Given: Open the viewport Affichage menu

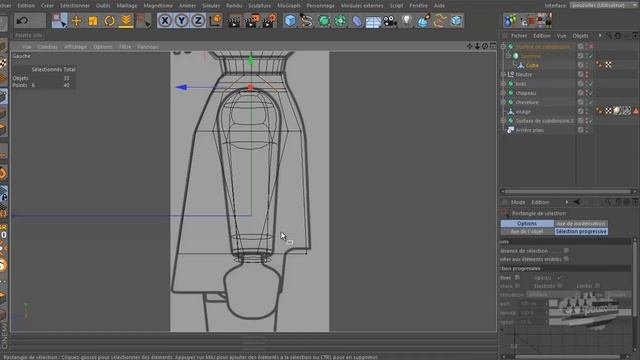Looking at the screenshot, I should [75, 47].
